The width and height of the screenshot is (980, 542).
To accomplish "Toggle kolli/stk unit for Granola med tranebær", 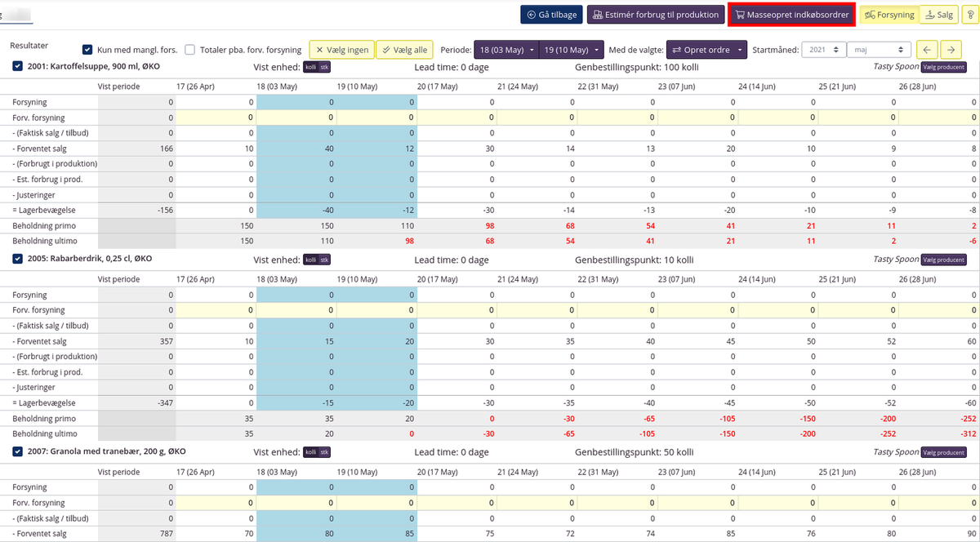I will [317, 452].
